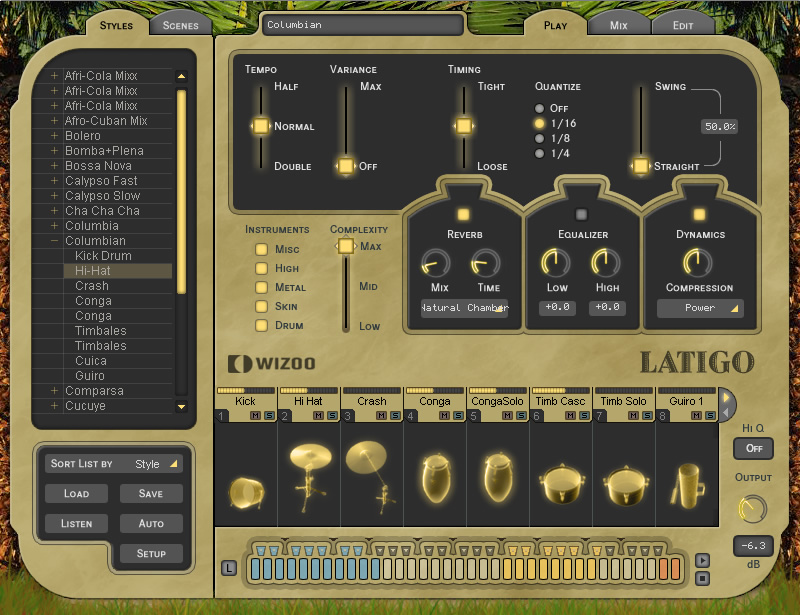800x615 pixels.
Task: Click the stop button beside the keyboard strip
Action: [703, 579]
